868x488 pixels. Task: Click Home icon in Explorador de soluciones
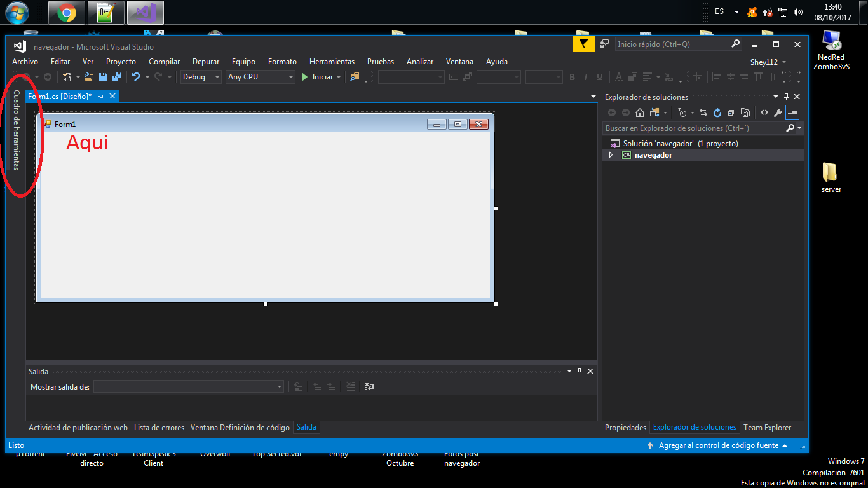click(640, 112)
